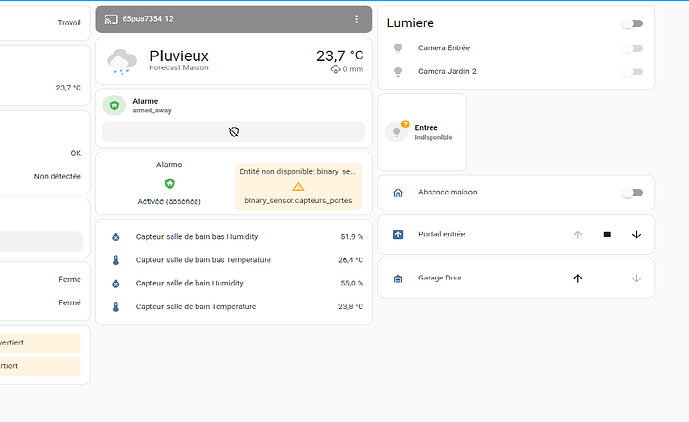
Task: Click the 55,0 % humidity value
Action: click(352, 284)
